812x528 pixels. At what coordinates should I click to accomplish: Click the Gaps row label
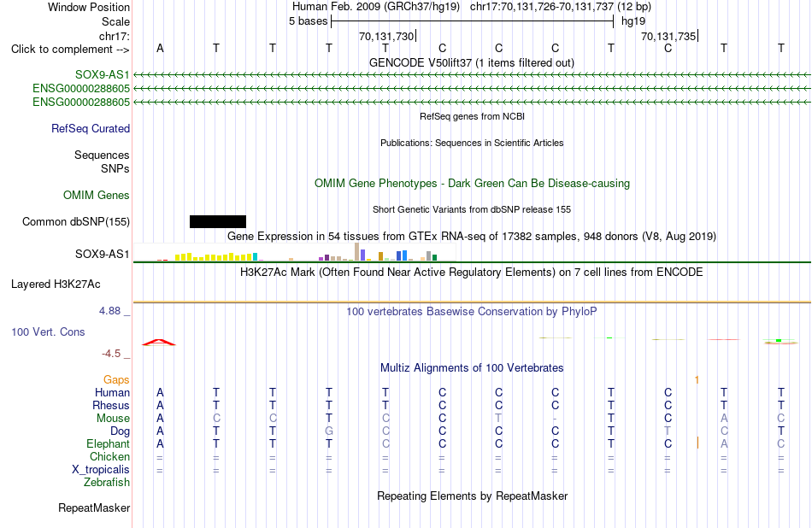click(116, 380)
